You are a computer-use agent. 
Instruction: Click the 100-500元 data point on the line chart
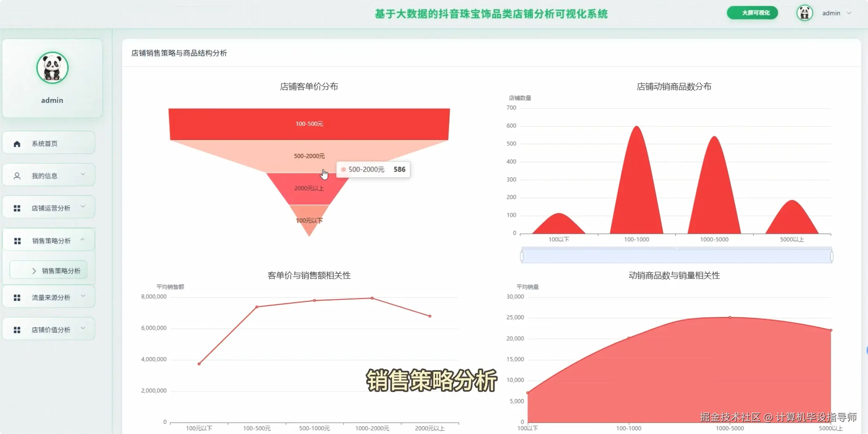(257, 307)
